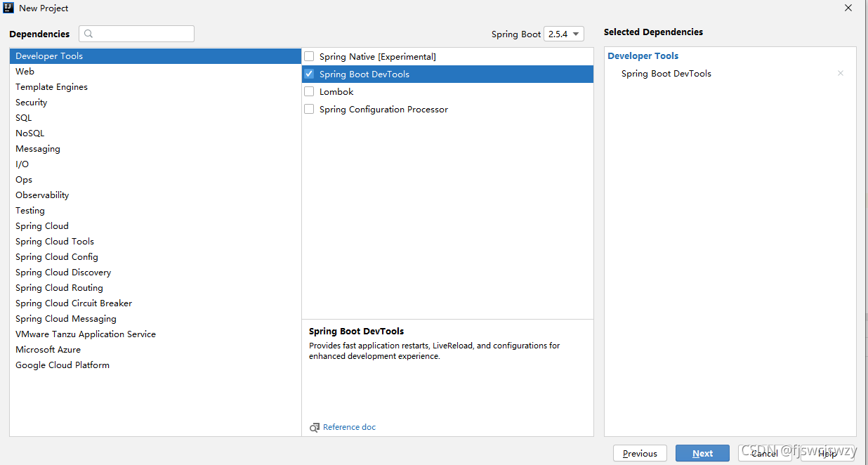Select the Spring Cloud Messaging category

tap(155, 319)
